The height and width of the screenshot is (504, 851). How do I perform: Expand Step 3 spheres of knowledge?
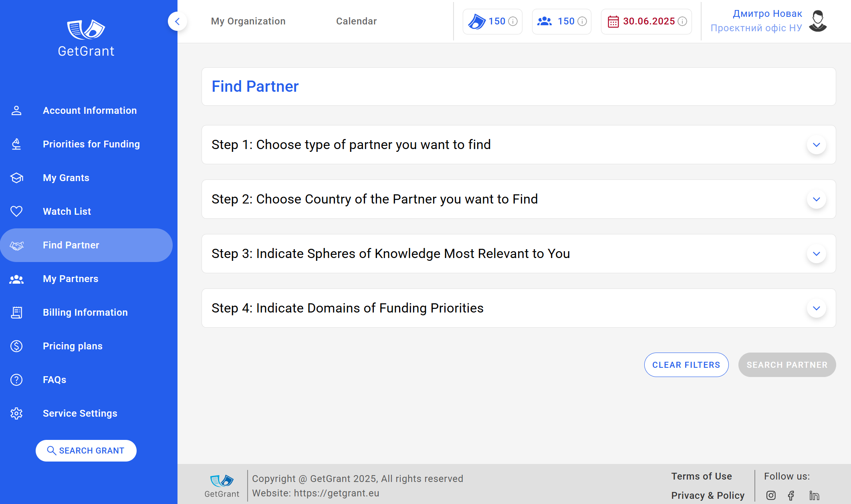tap(816, 254)
